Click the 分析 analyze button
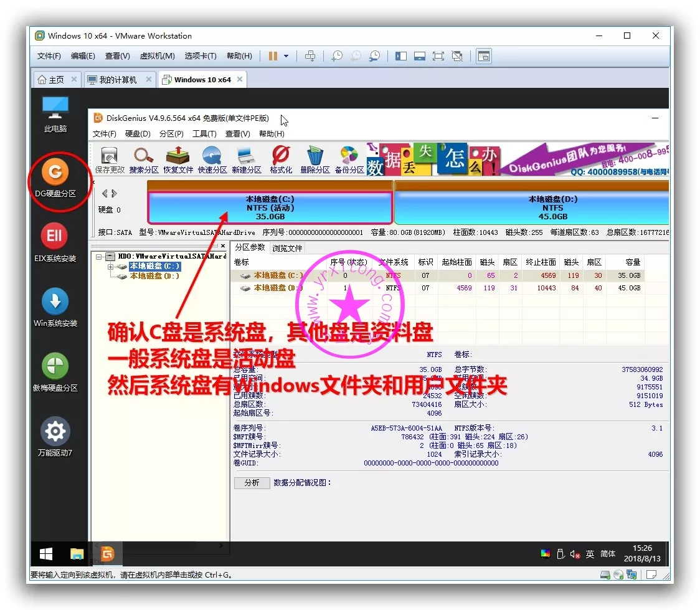This screenshot has width=700, height=610. coord(252,483)
